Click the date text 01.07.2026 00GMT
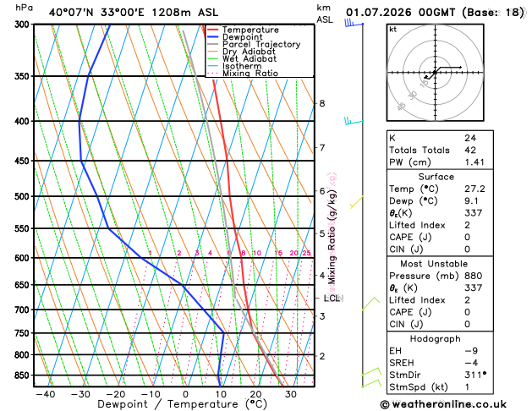532x411 pixels. (x=400, y=13)
